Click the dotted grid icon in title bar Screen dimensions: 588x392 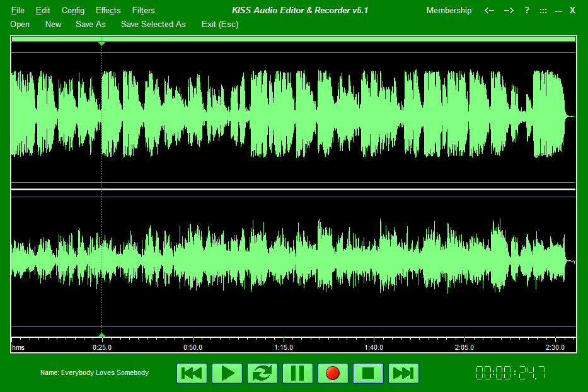click(x=543, y=10)
